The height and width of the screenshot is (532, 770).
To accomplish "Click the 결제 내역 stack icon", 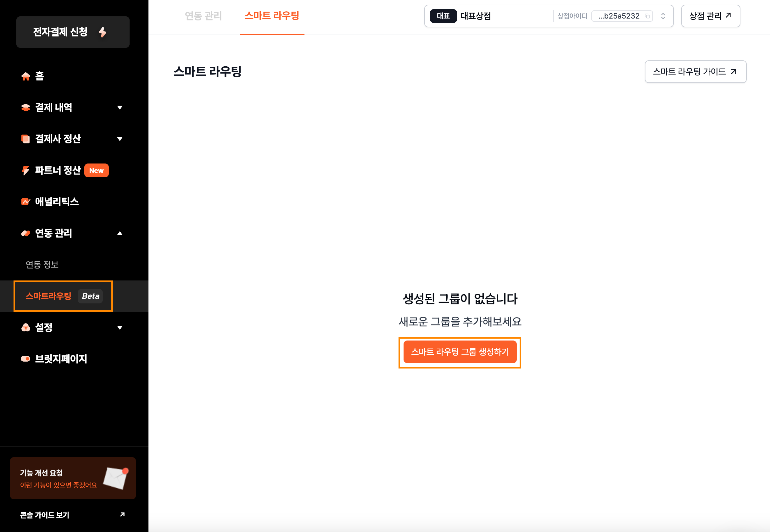I will point(26,107).
